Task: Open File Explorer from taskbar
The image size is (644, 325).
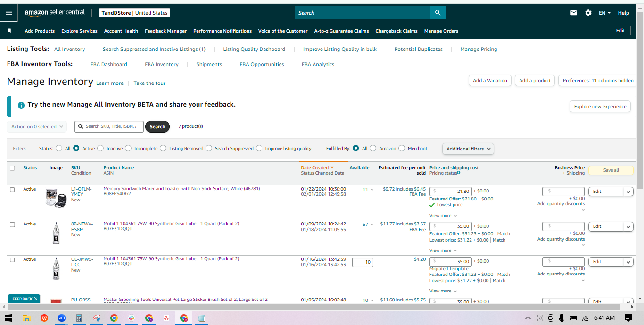Action: (27, 318)
